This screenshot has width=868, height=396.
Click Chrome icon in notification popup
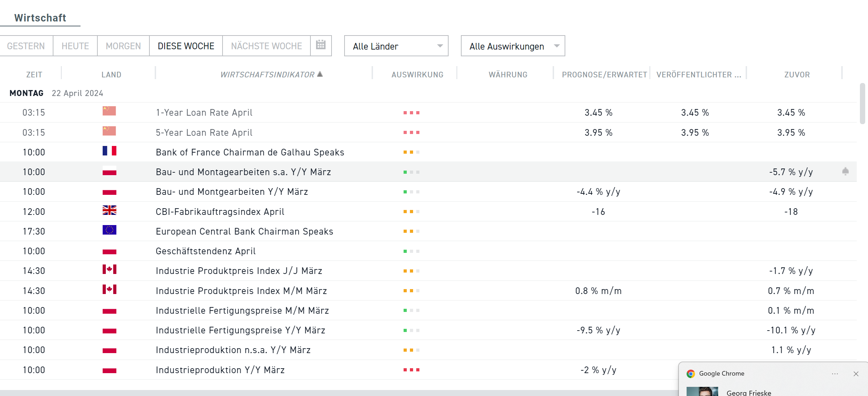click(690, 374)
